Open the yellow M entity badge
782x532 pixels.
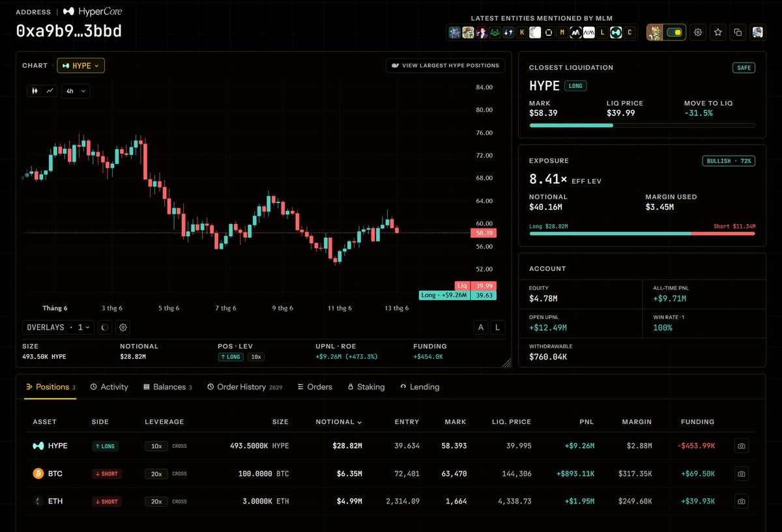(x=562, y=32)
